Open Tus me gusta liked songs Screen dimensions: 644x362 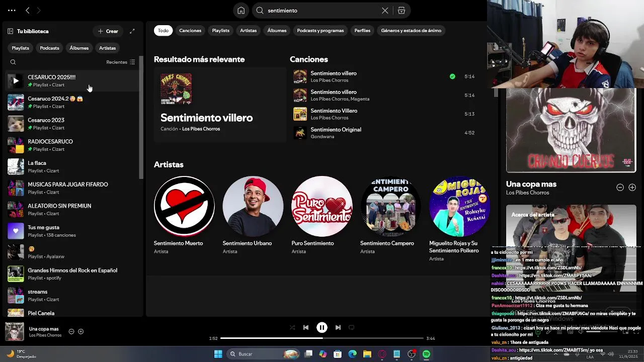[73, 231]
